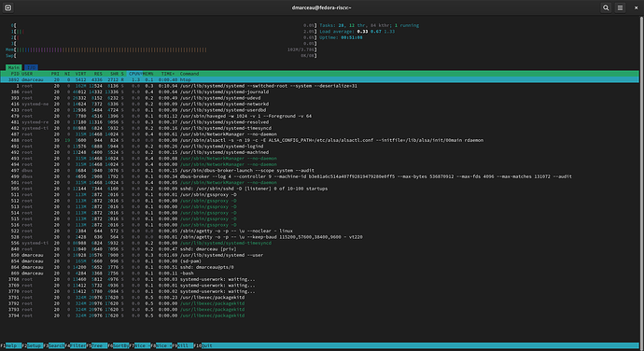Screen dimensions: 644x351
Task: Click F4 Filter in the function bar
Action: [x=76, y=345]
